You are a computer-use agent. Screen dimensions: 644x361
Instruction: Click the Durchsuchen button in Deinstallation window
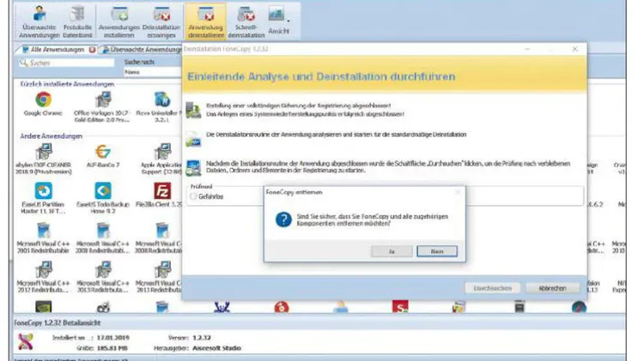[x=493, y=288]
